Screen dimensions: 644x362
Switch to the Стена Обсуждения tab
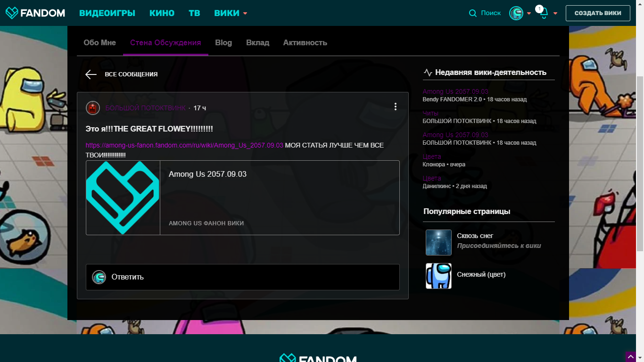click(x=165, y=42)
